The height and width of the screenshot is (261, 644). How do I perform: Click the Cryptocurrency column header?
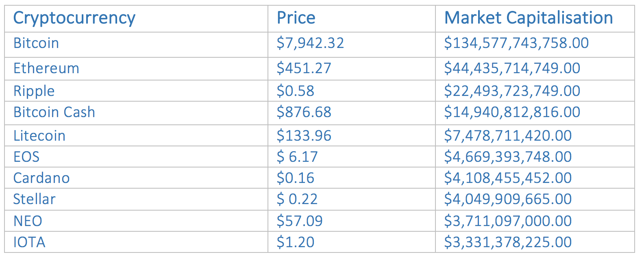point(74,18)
